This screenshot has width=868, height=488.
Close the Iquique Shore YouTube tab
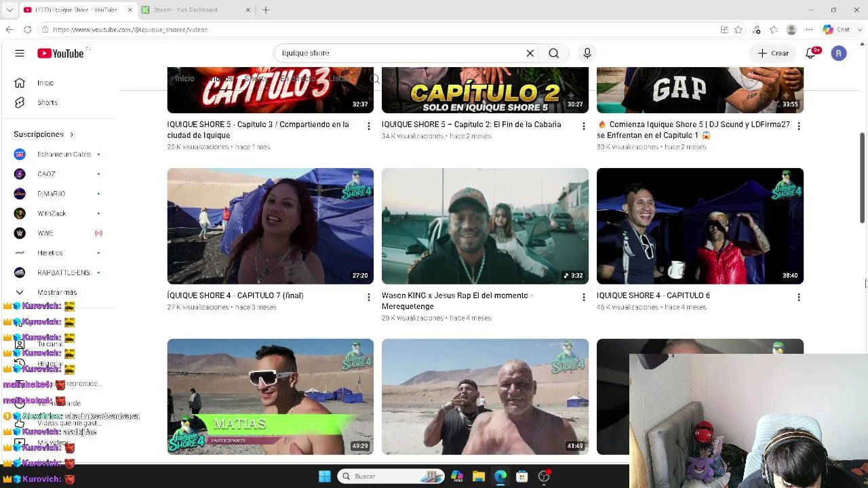click(130, 10)
